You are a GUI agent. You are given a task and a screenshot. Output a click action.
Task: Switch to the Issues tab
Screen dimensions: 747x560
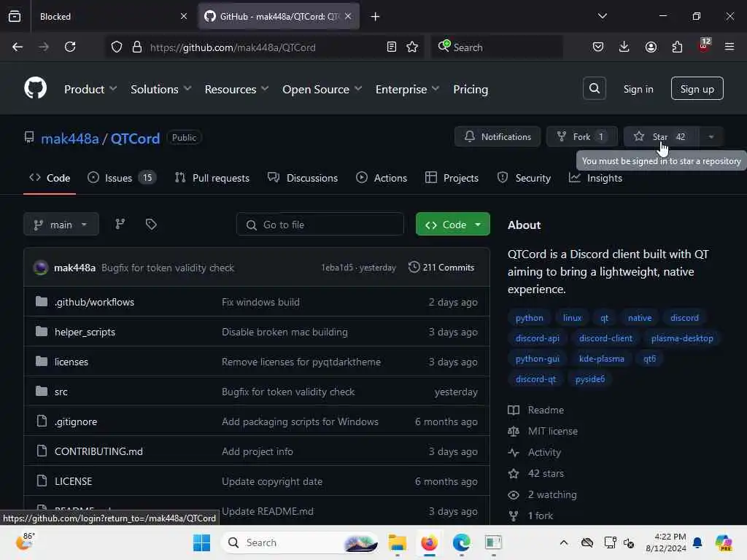[x=122, y=178]
